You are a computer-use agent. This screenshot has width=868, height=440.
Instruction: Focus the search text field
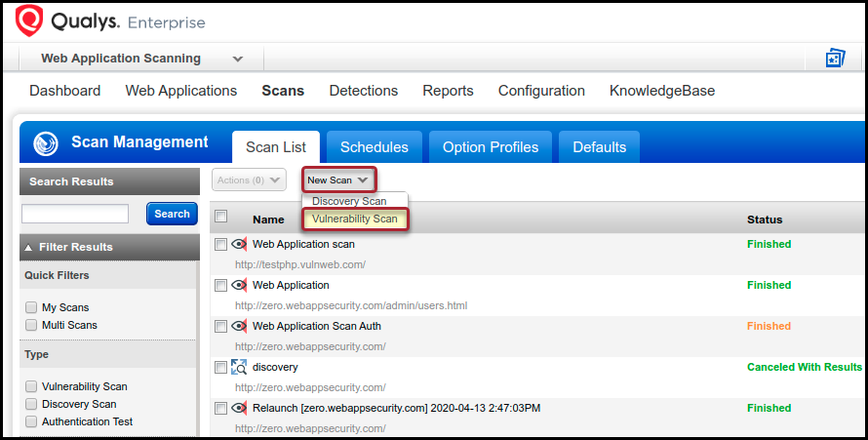(x=75, y=214)
